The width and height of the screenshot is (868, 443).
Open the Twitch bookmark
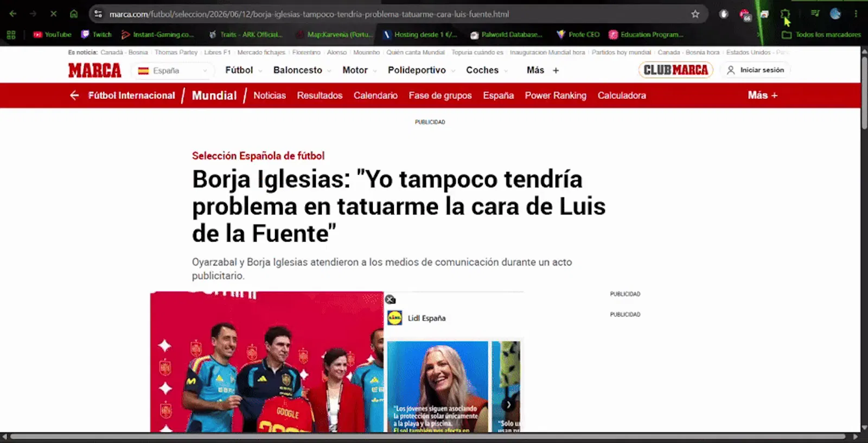pyautogui.click(x=96, y=35)
